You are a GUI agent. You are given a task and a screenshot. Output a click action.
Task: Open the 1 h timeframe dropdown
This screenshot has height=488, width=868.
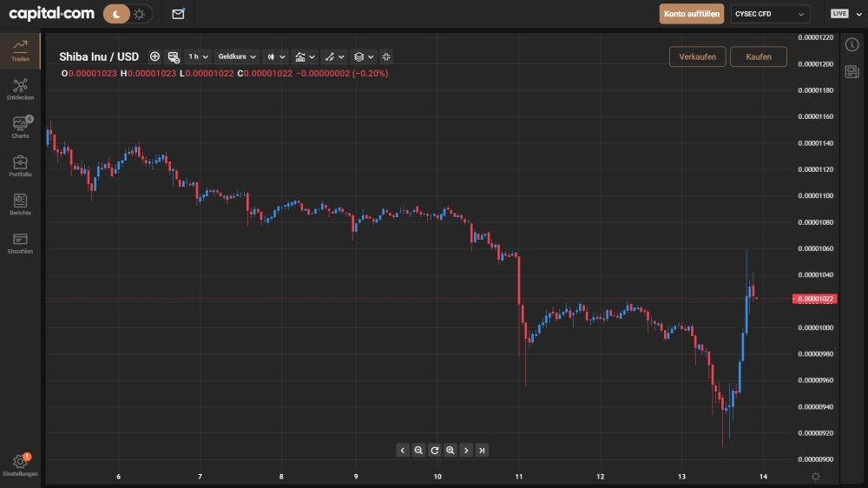click(x=198, y=56)
